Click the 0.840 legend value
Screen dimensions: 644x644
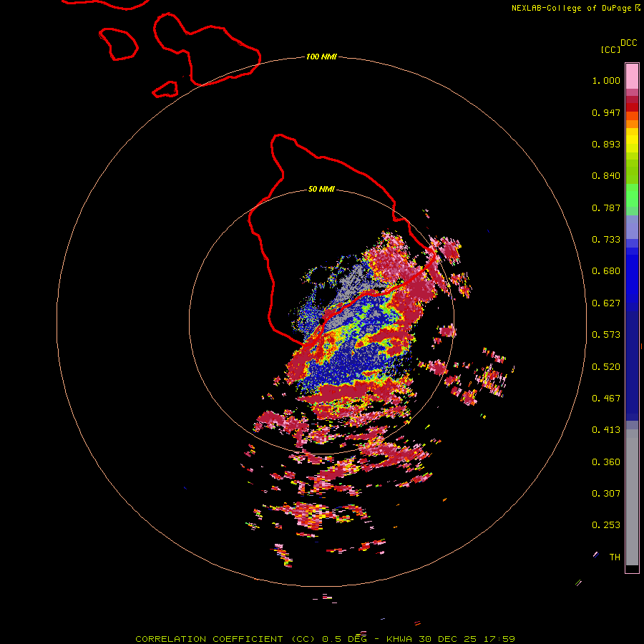pyautogui.click(x=606, y=176)
